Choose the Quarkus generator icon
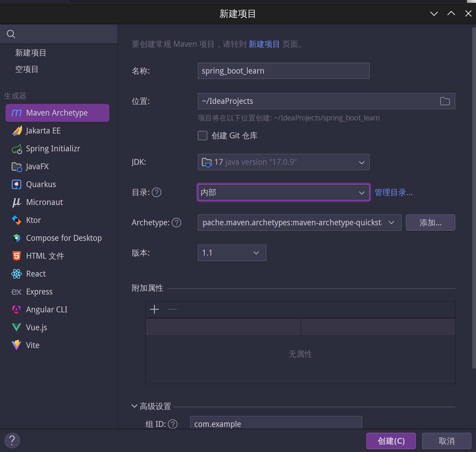Image resolution: width=476 pixels, height=452 pixels. [17, 184]
